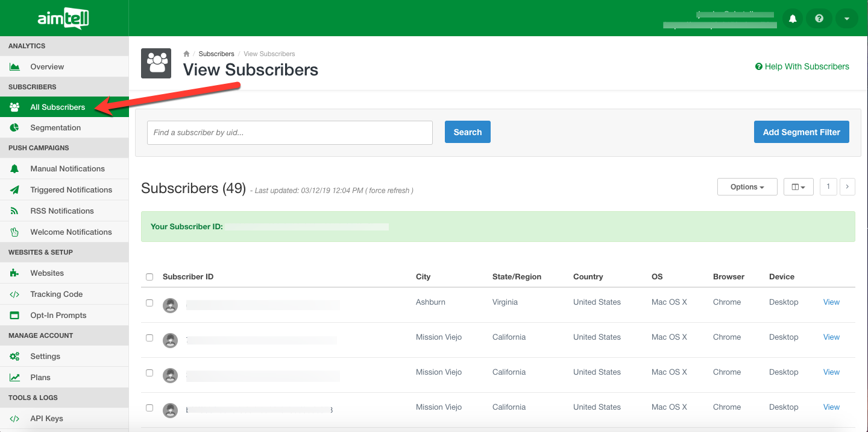Open the column visibility dropdown
The width and height of the screenshot is (868, 432).
(798, 187)
